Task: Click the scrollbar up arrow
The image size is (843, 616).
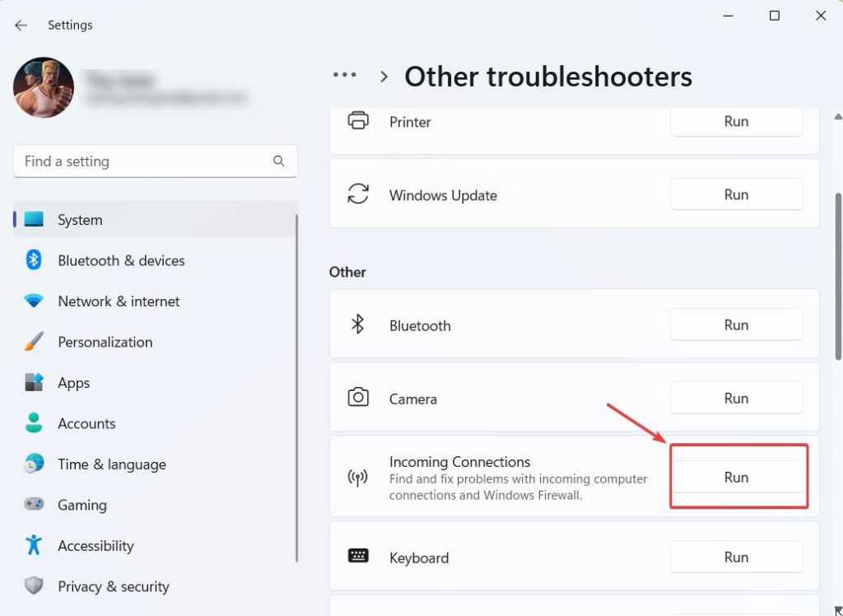Action: 837,117
